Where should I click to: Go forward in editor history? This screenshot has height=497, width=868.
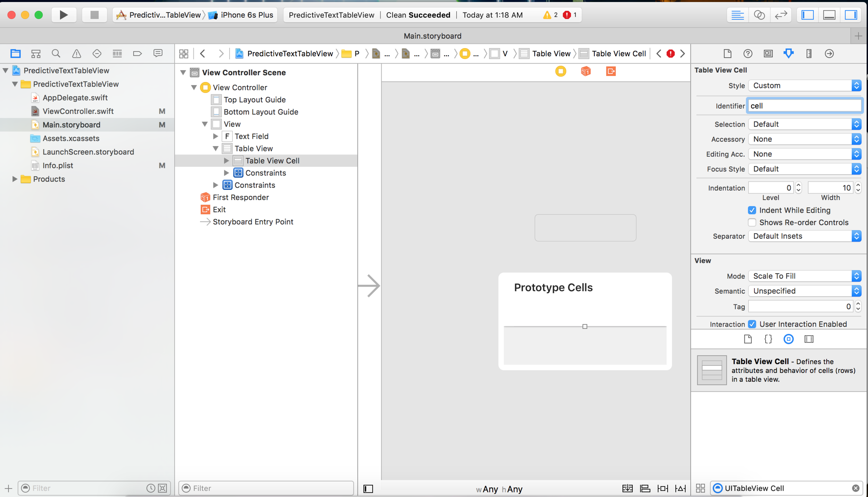coord(221,53)
